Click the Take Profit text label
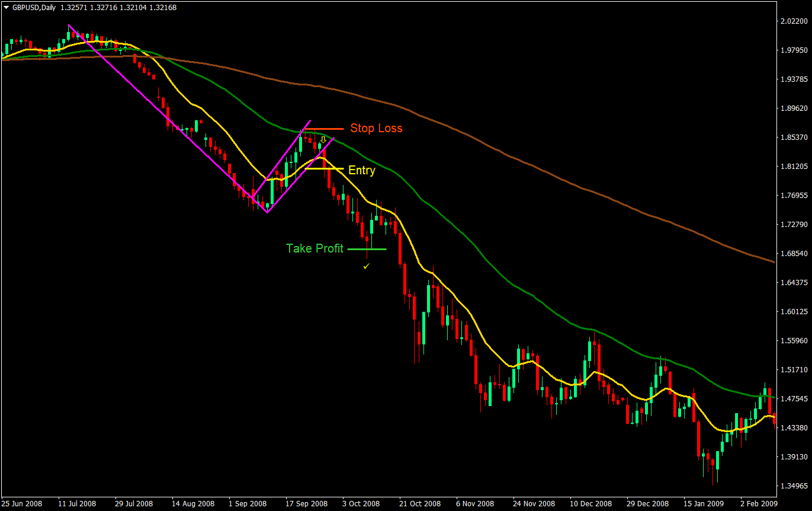The height and width of the screenshot is (511, 812). click(315, 248)
